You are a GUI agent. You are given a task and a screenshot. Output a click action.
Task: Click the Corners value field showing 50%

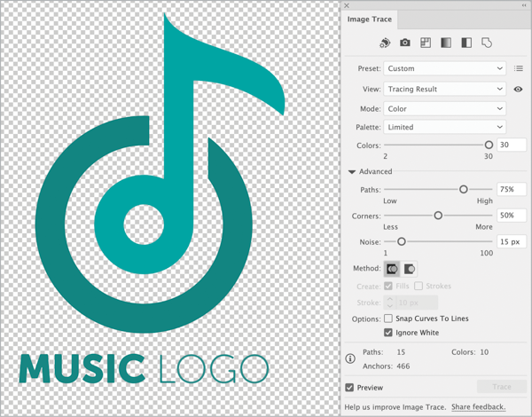point(512,216)
